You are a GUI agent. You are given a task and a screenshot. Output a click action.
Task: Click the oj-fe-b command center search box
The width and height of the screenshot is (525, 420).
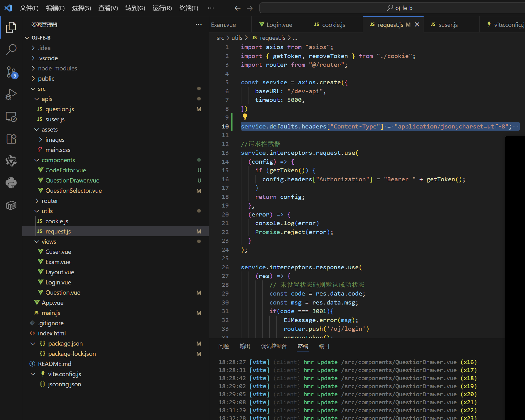click(x=392, y=8)
